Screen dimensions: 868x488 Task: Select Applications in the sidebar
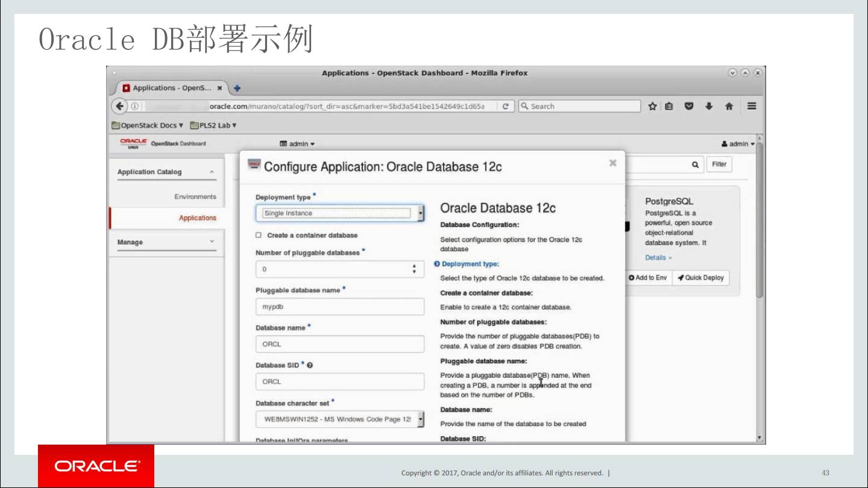pyautogui.click(x=197, y=218)
